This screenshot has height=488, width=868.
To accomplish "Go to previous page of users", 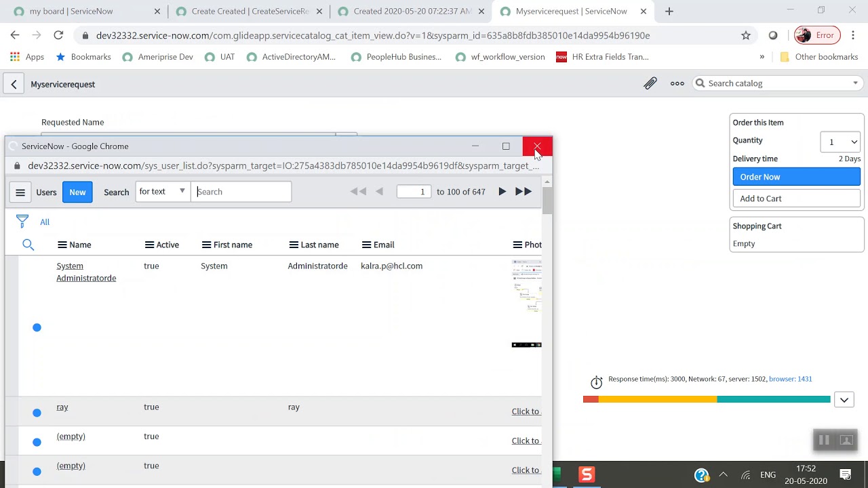I will (380, 192).
